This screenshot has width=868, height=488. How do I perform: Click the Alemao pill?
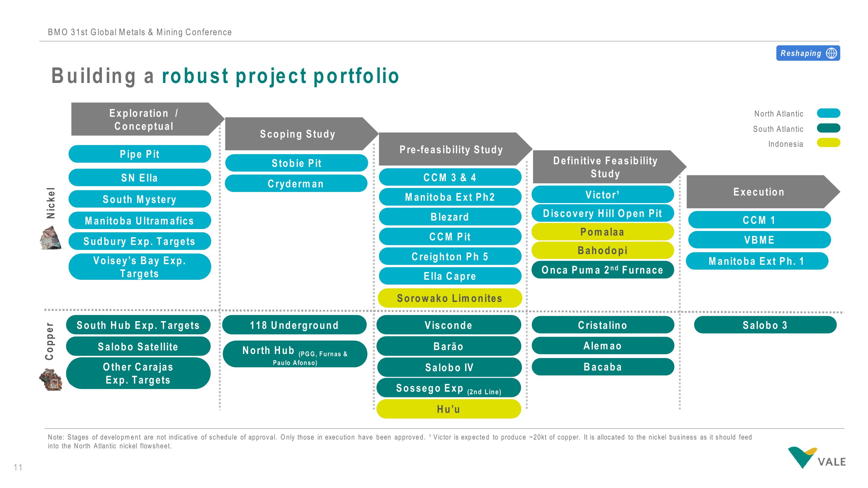603,346
